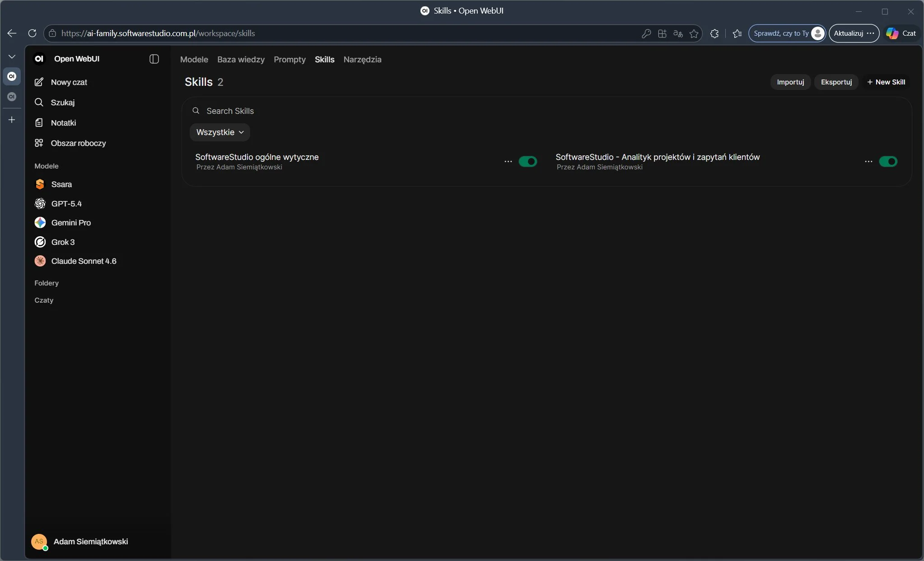The image size is (924, 561).
Task: Open Wszystkie filter dropdown
Action: [x=220, y=132]
